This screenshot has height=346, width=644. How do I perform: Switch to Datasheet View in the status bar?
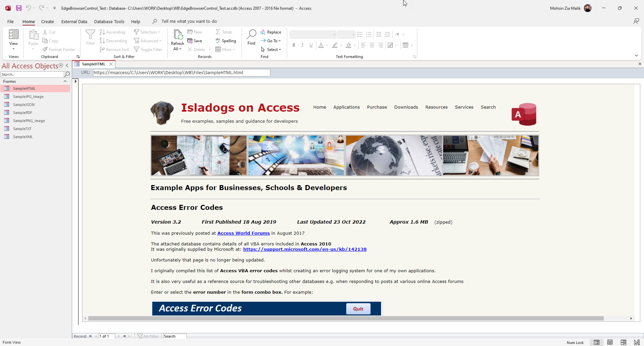pos(610,342)
